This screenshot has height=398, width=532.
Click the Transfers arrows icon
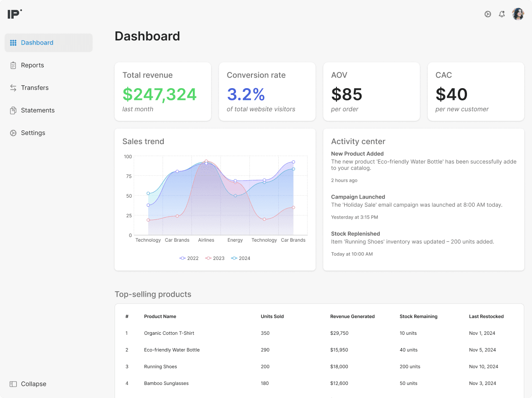tap(13, 88)
